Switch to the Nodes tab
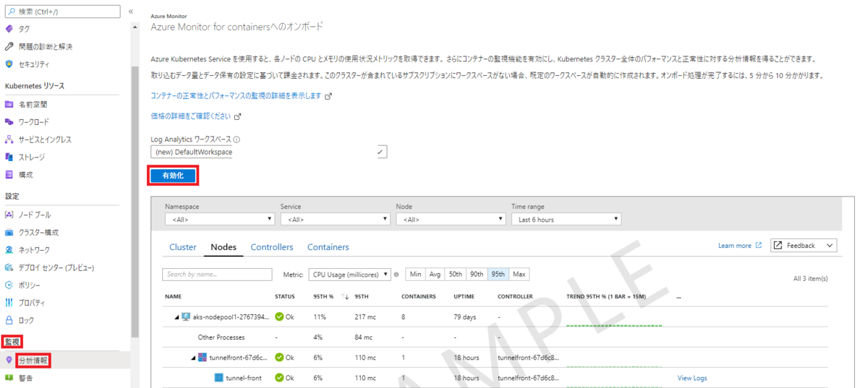Screen dimensions: 868x388 pyautogui.click(x=224, y=247)
